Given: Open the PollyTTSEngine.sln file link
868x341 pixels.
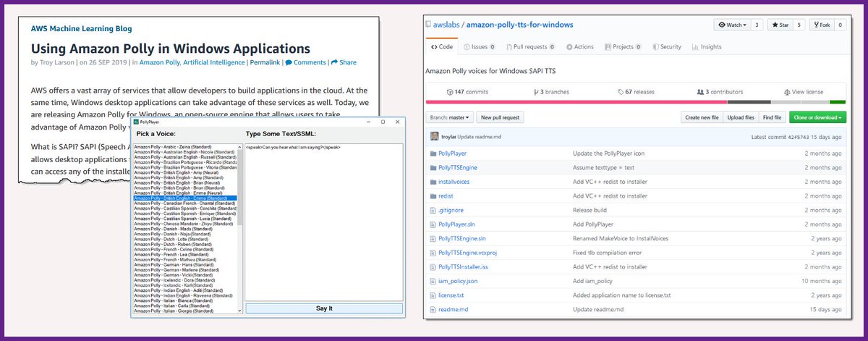Looking at the screenshot, I should pos(462,238).
